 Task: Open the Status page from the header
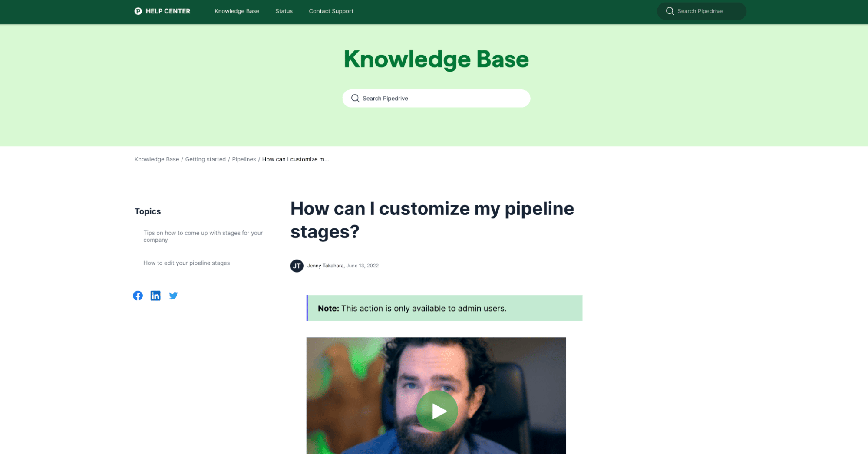click(284, 11)
